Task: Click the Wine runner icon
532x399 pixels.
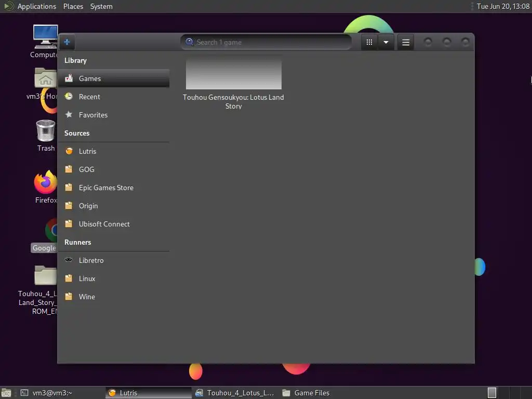Action: 69,297
